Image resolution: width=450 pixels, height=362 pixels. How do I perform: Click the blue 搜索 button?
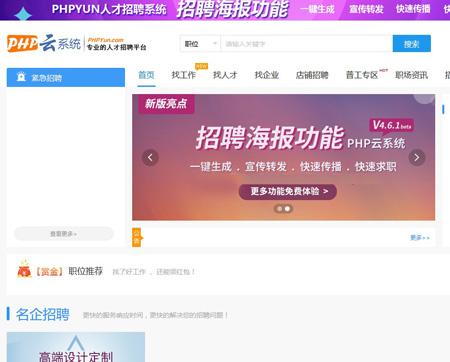(x=412, y=44)
